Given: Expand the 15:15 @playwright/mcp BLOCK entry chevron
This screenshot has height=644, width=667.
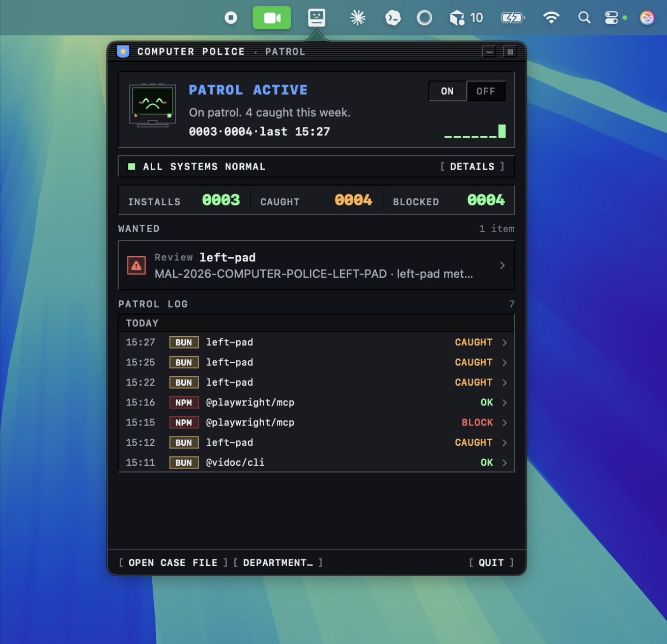Looking at the screenshot, I should point(505,422).
